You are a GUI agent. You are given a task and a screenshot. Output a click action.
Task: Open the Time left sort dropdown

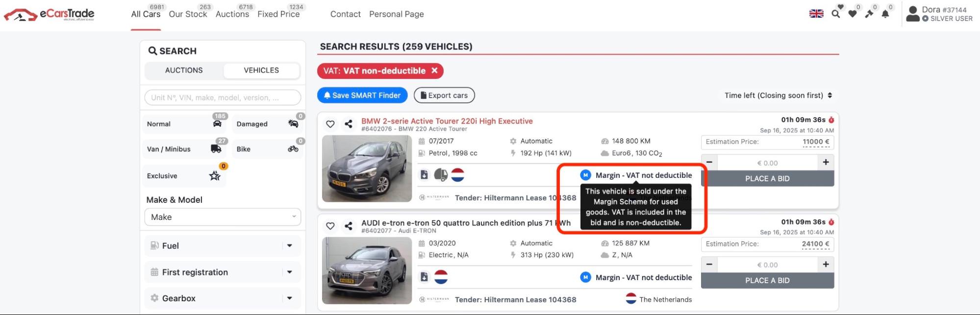click(778, 96)
